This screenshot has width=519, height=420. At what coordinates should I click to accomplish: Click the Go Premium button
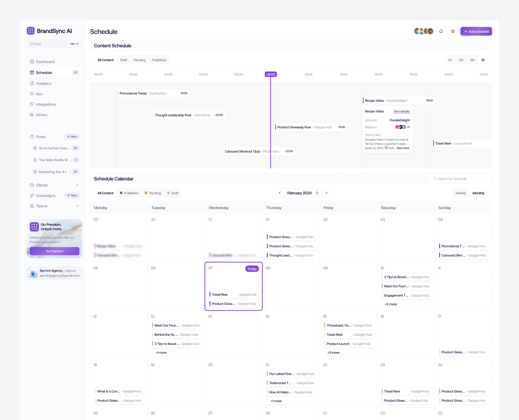pyautogui.click(x=54, y=251)
